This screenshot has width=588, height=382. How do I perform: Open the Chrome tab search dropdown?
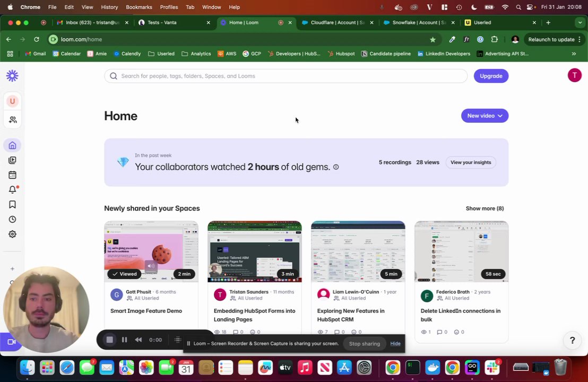580,22
